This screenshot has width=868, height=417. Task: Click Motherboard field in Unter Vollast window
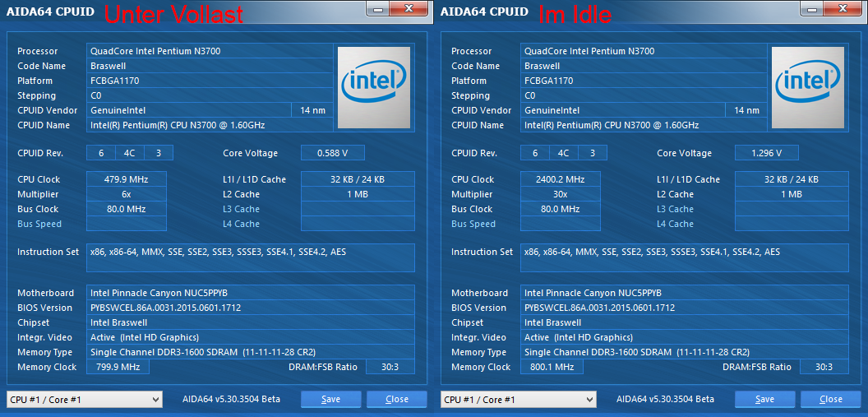(x=251, y=293)
